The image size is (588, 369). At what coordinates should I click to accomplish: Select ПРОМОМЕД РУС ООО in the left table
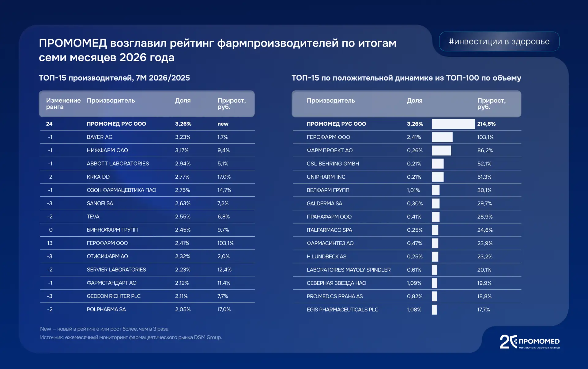pos(116,124)
